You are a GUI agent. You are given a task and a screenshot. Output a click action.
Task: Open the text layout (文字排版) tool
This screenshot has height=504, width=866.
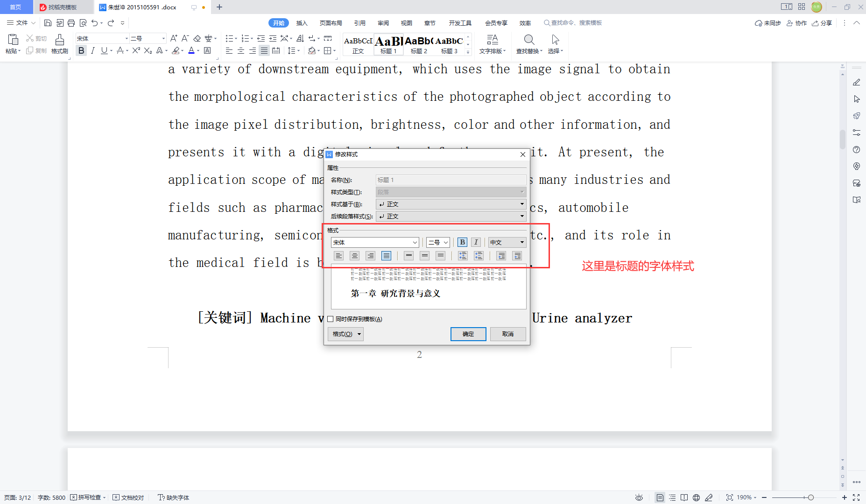[x=493, y=44]
